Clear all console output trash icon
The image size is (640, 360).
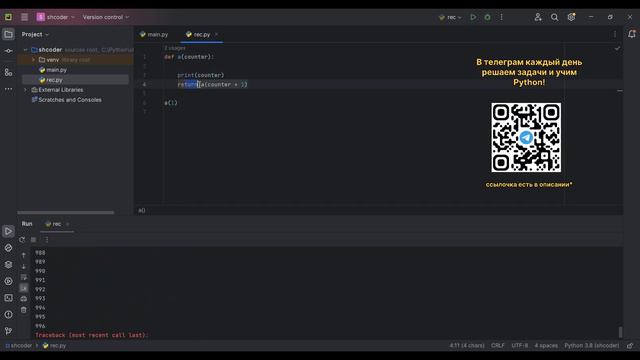coord(24,310)
